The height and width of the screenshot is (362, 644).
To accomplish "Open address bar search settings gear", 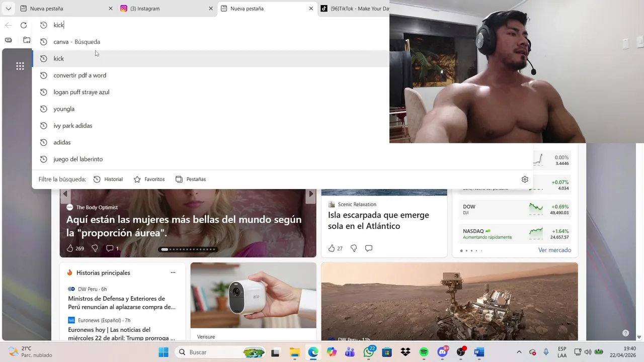I will coord(525,179).
